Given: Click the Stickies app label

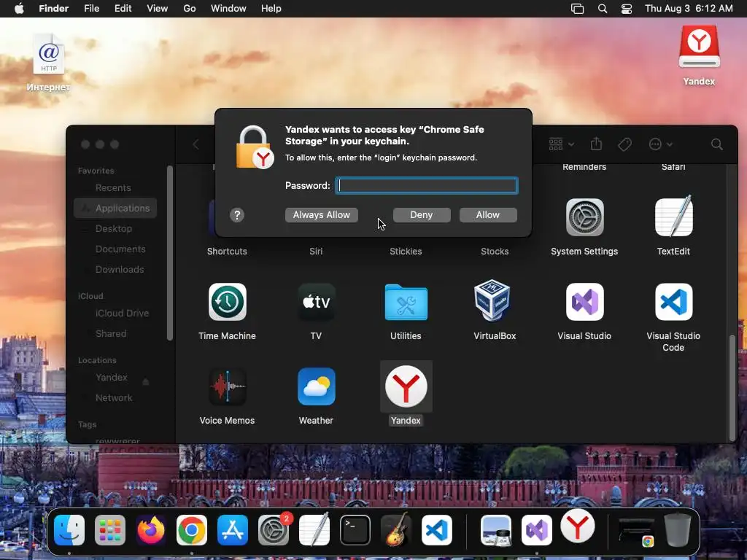Looking at the screenshot, I should coord(406,252).
